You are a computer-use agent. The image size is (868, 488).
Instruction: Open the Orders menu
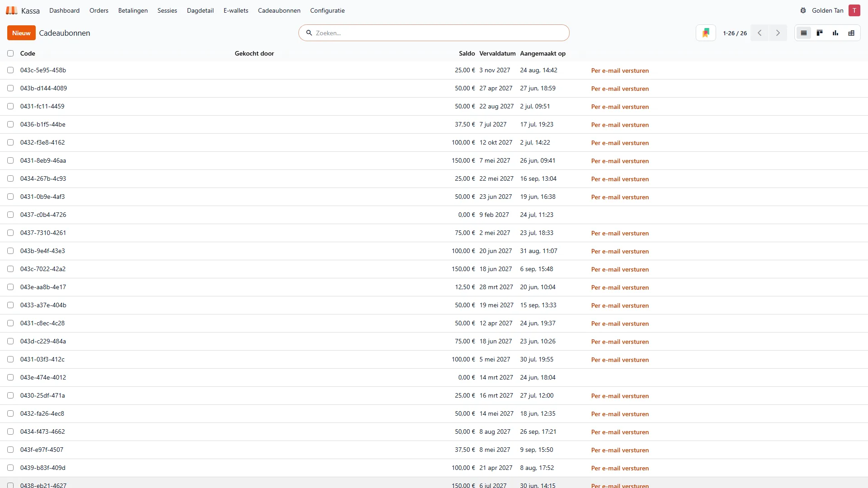pos(99,10)
